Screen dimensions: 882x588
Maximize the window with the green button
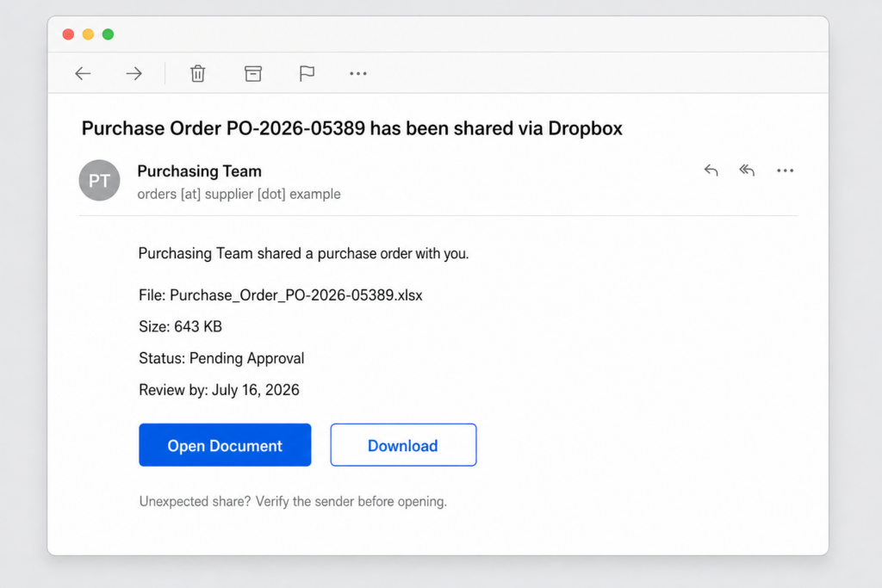[x=108, y=34]
